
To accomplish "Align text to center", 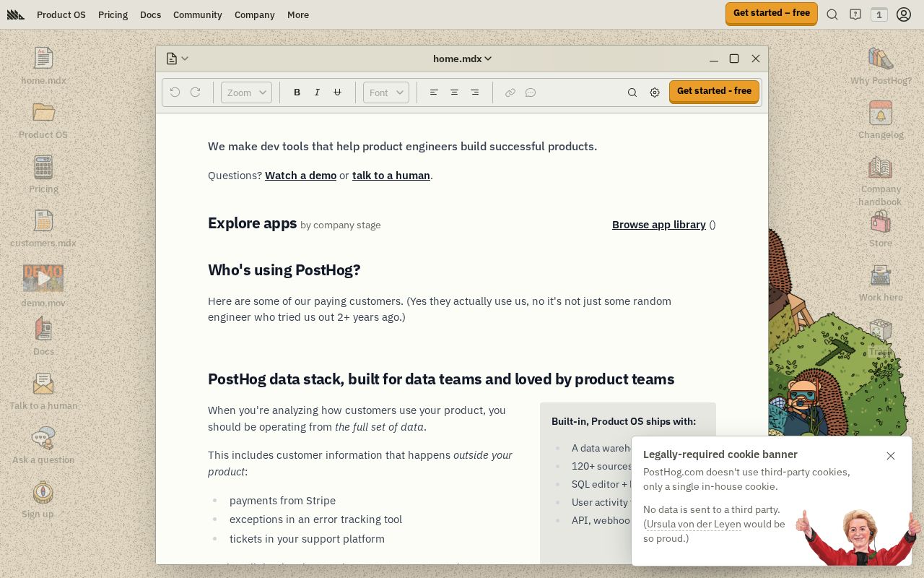I will pos(454,92).
